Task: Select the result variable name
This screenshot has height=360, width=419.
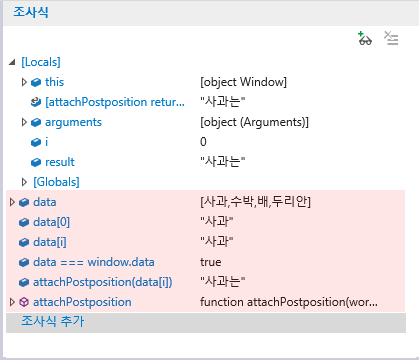Action: (x=60, y=162)
